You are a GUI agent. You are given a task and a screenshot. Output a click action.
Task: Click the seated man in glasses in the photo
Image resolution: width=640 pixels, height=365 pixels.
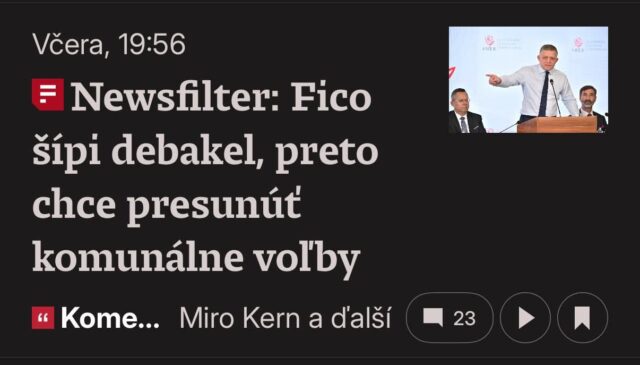pos(465,111)
